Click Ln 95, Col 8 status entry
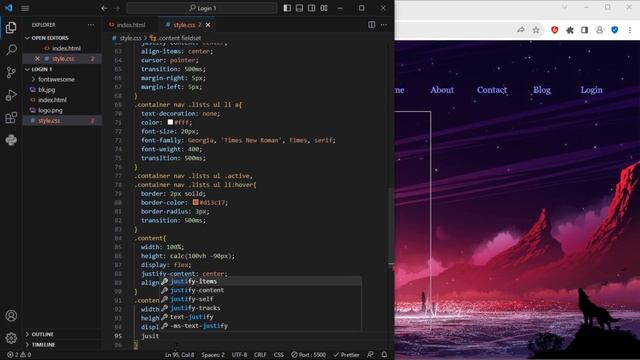The height and width of the screenshot is (360, 640). (180, 355)
